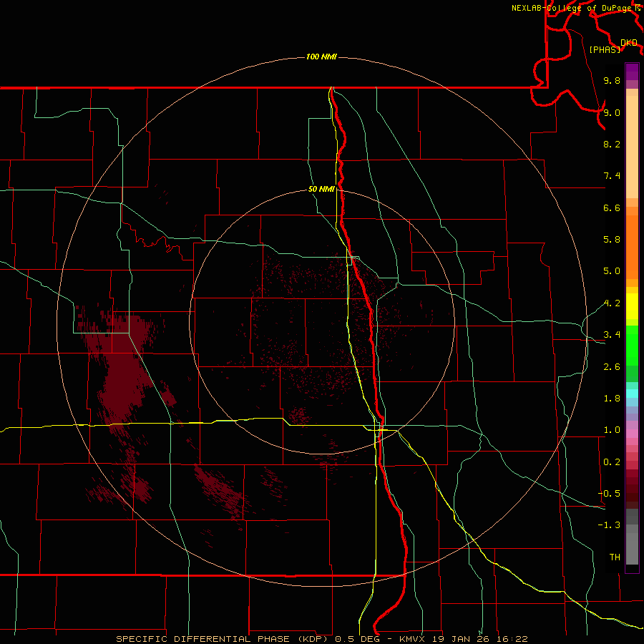Click the bright green segment of the color bar
Screen dimensions: 644x644
pos(632,345)
